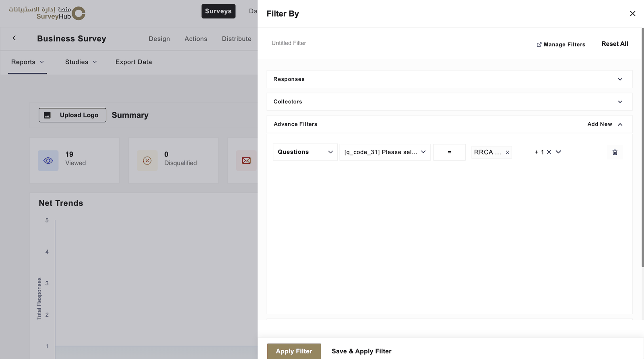Select Export Data
Image resolution: width=644 pixels, height=359 pixels.
[x=134, y=62]
